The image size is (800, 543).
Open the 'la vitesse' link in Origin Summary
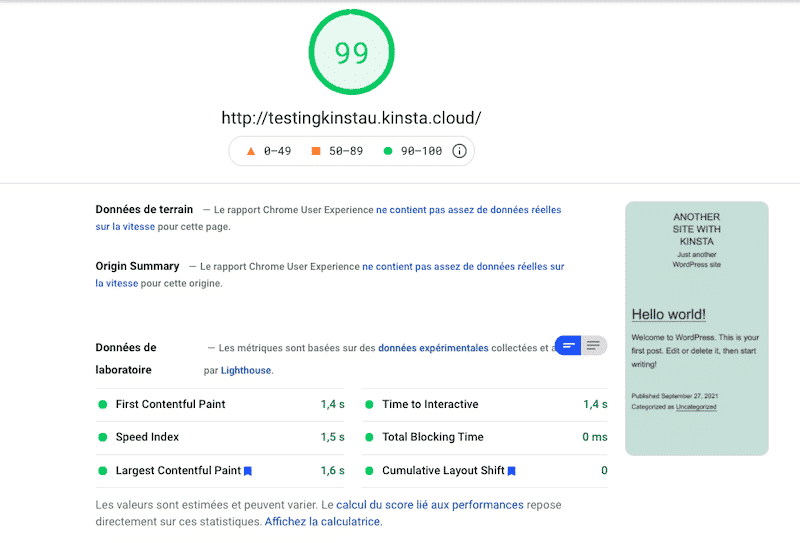point(116,283)
